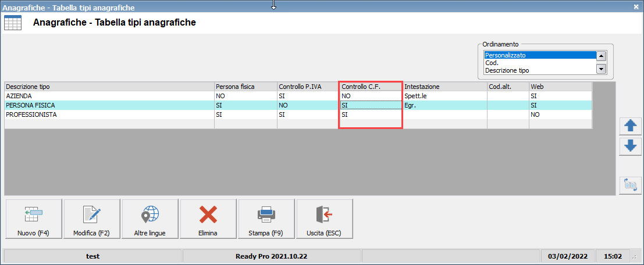This screenshot has width=644, height=265.
Task: Click the Modifica (F2) button
Action: click(92, 219)
